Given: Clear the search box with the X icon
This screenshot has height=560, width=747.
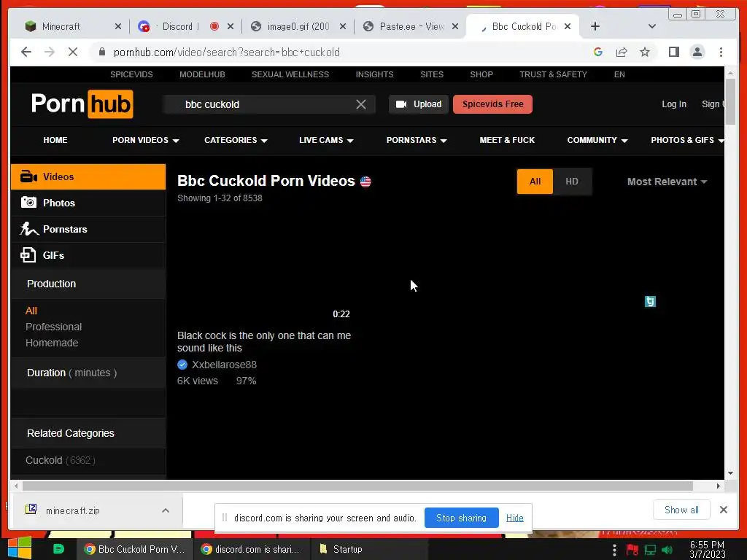Looking at the screenshot, I should tap(361, 104).
